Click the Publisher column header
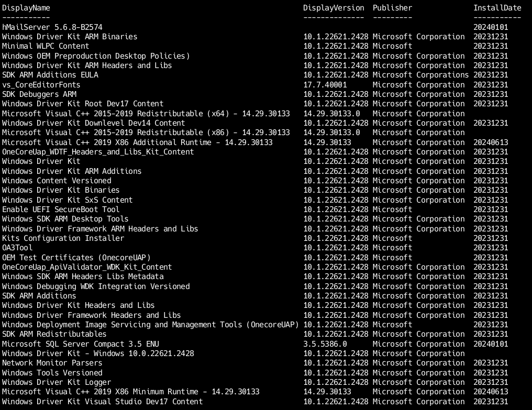Viewport: 532px width, 410px height. 392,8
